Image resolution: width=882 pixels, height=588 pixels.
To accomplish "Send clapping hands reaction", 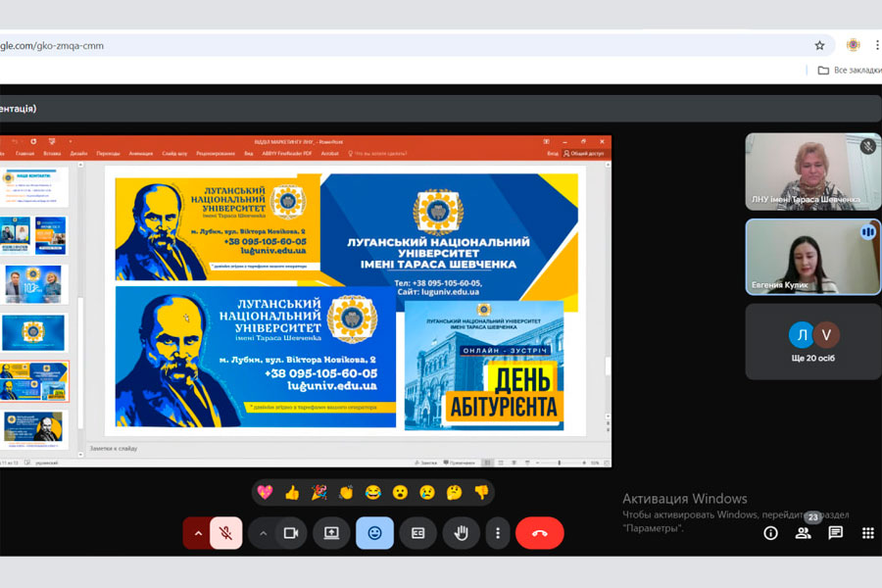I will pos(346,492).
